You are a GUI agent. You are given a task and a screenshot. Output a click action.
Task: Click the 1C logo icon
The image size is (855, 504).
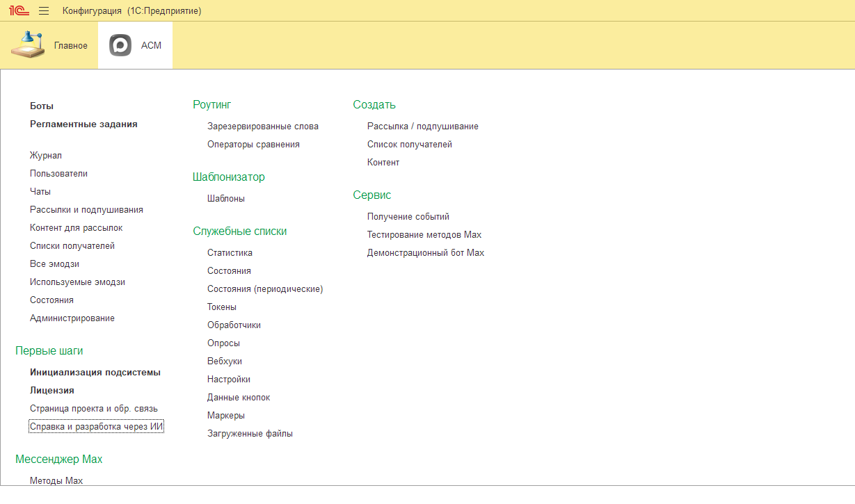pyautogui.click(x=19, y=10)
